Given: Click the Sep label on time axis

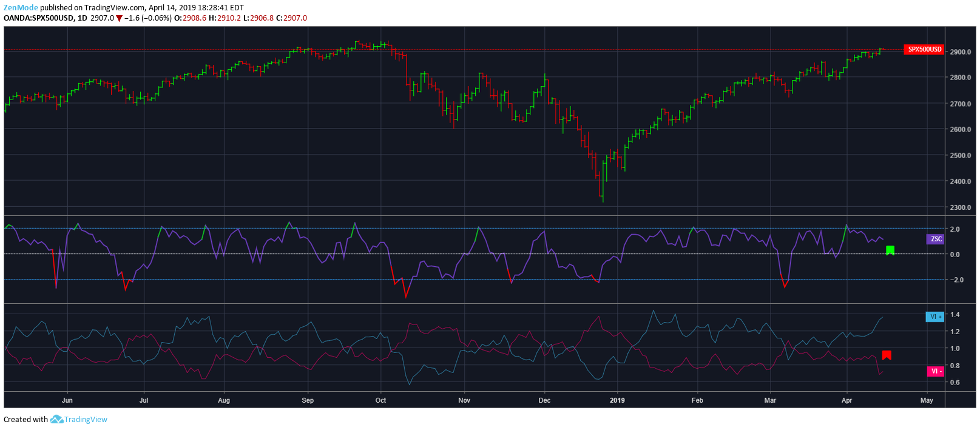Looking at the screenshot, I should pos(308,400).
